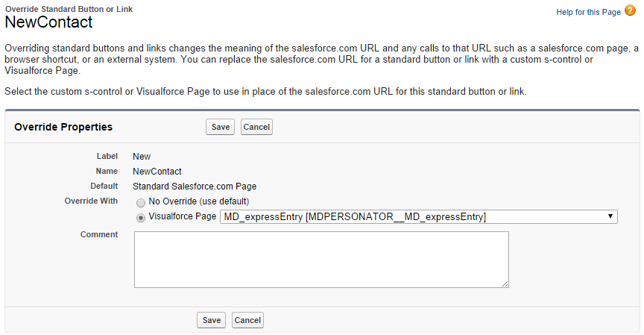Click the arrow on the Visualforce page selector
This screenshot has height=335, width=644.
coord(610,217)
